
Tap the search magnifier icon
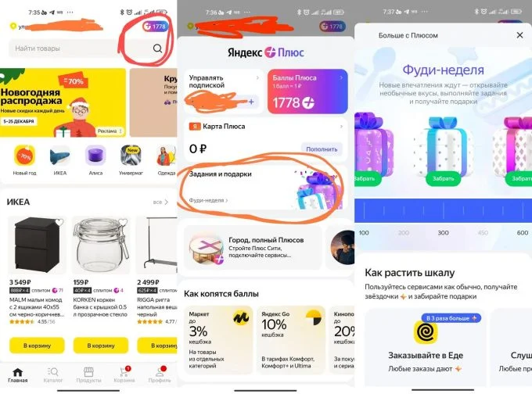(x=157, y=48)
